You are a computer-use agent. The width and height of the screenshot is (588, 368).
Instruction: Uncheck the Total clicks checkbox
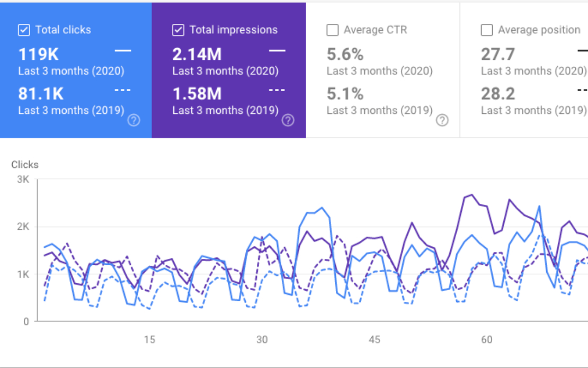24,30
